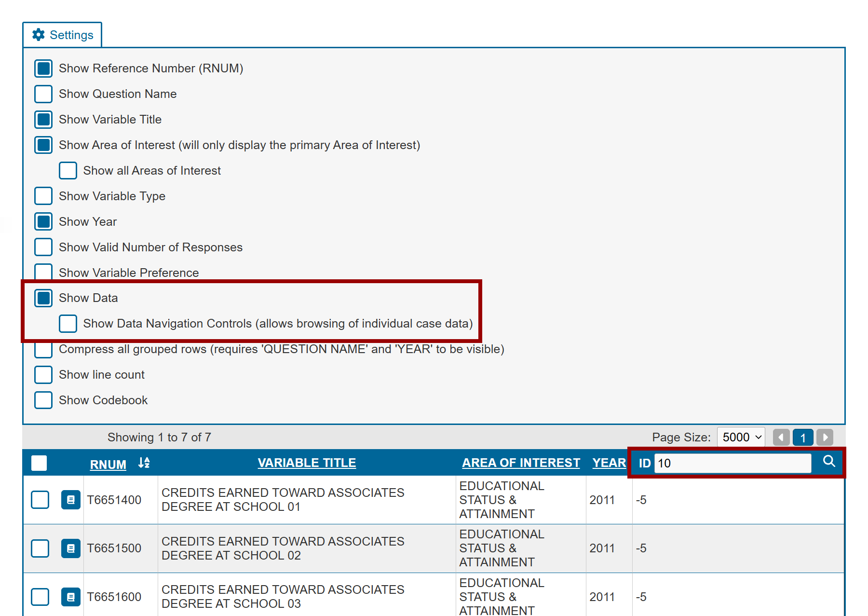Toggle the Show Data checkbox

pos(43,298)
